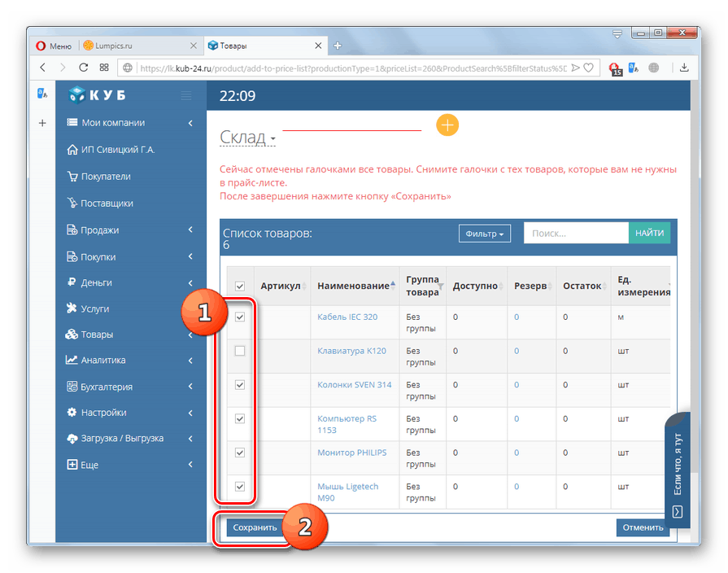Uncheck the Монитор PHILIPS checkbox
This screenshot has width=728, height=573.
pos(240,453)
